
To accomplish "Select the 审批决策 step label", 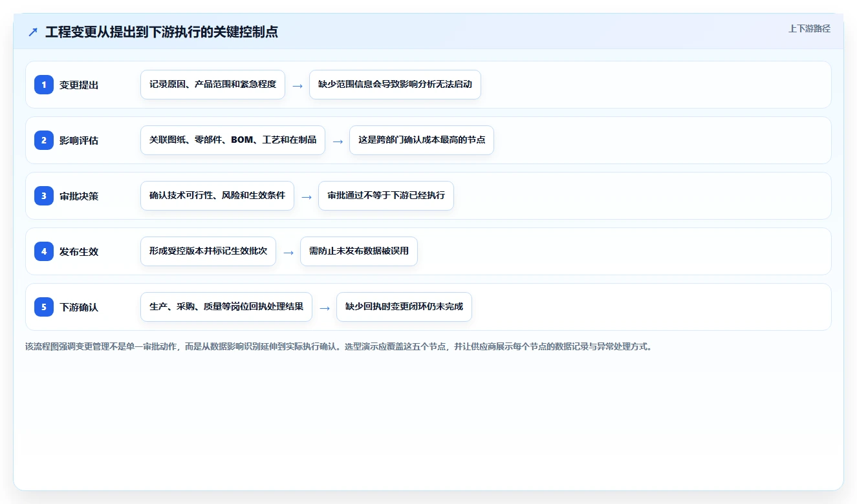I will (x=79, y=196).
